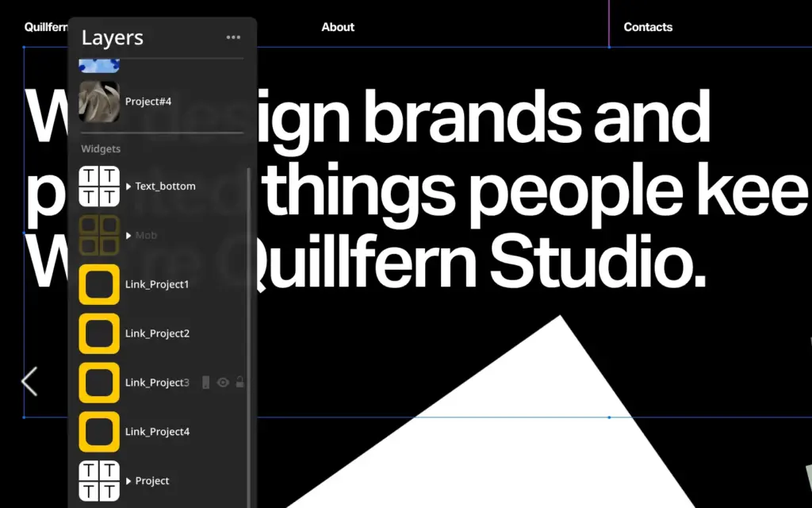Select the Link_Project3 yellow link icon
Screen dimensions: 812x508
coord(99,383)
